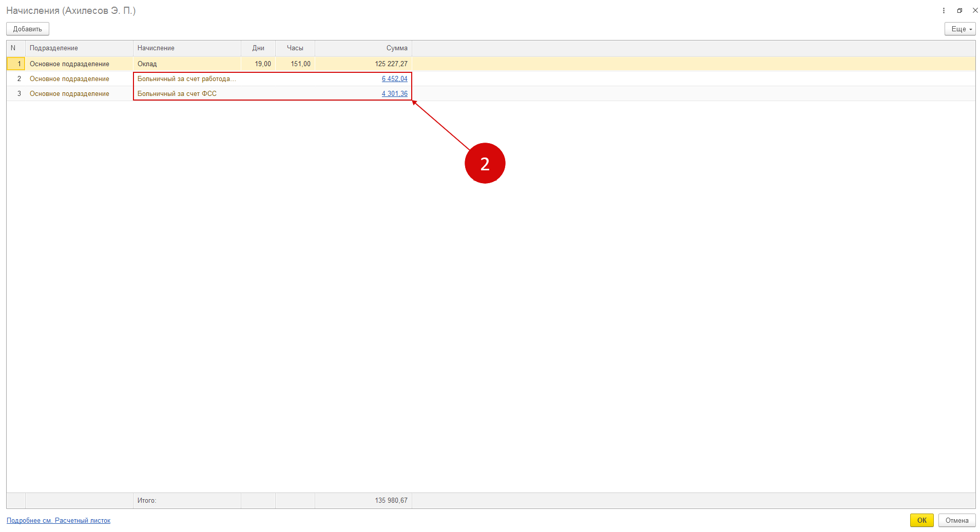Click the 125 227,27 sum cell
The image size is (980, 532).
[x=391, y=64]
